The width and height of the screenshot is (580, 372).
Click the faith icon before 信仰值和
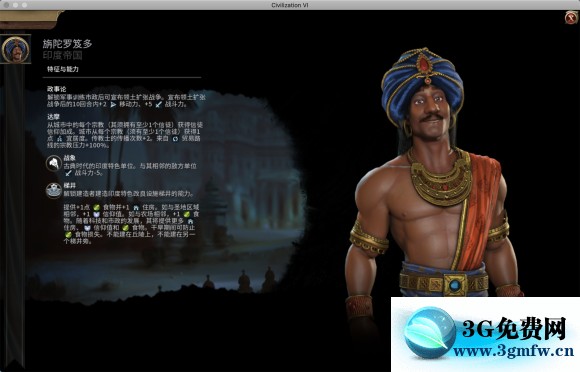(x=87, y=228)
